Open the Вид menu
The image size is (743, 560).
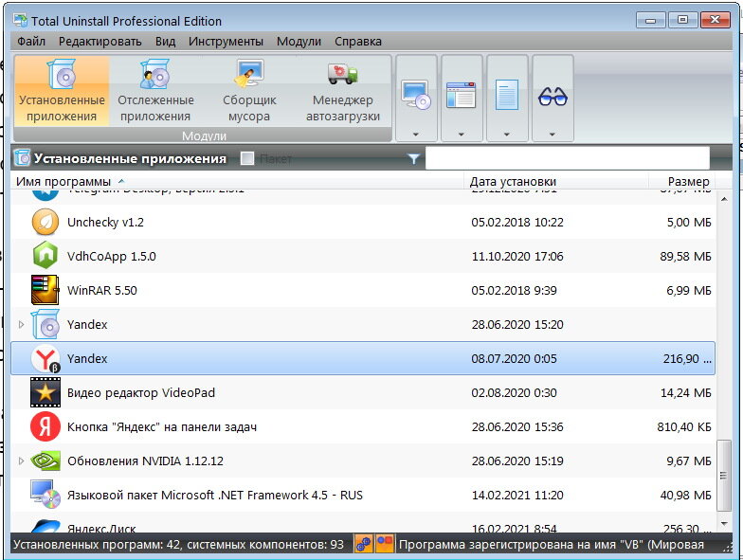pos(165,42)
